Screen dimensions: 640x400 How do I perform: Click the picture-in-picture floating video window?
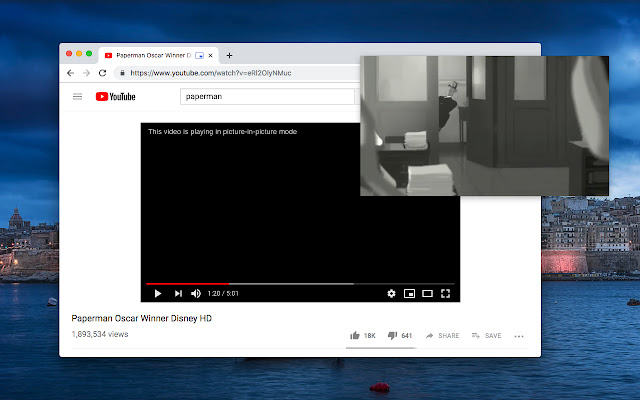point(484,125)
